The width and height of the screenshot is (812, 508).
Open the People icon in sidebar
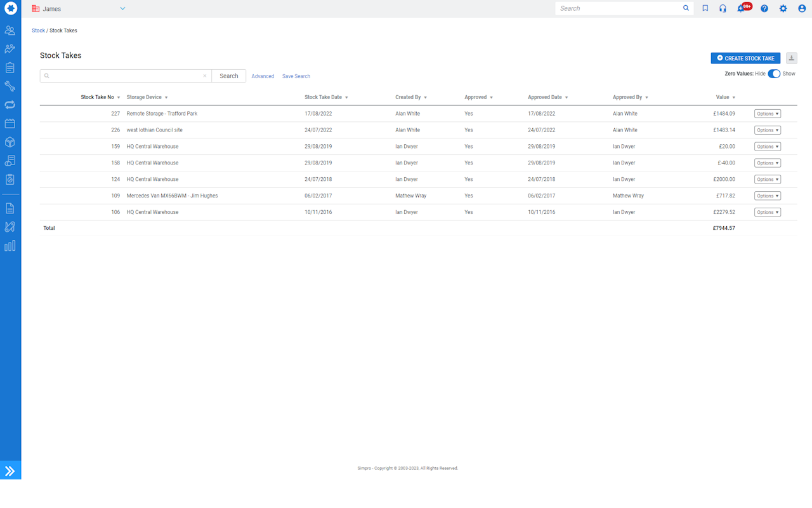tap(10, 30)
